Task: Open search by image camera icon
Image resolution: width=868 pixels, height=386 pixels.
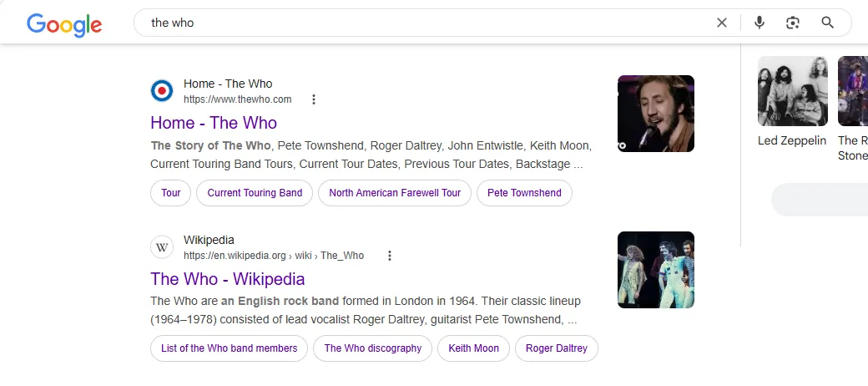Action: click(793, 23)
